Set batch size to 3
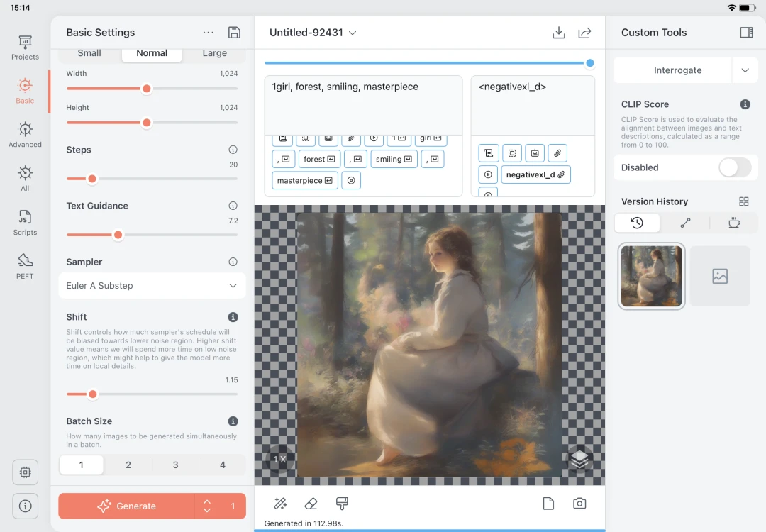Screen dimensions: 766x532 pos(175,465)
